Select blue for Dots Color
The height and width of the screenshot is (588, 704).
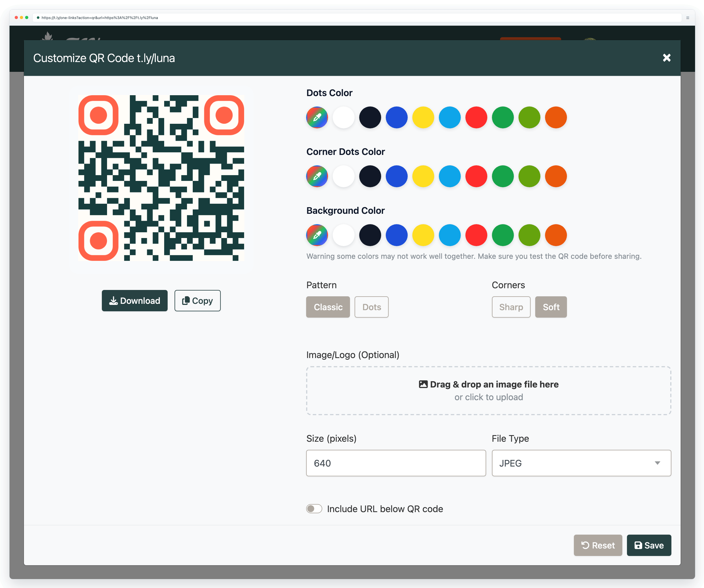click(x=397, y=117)
